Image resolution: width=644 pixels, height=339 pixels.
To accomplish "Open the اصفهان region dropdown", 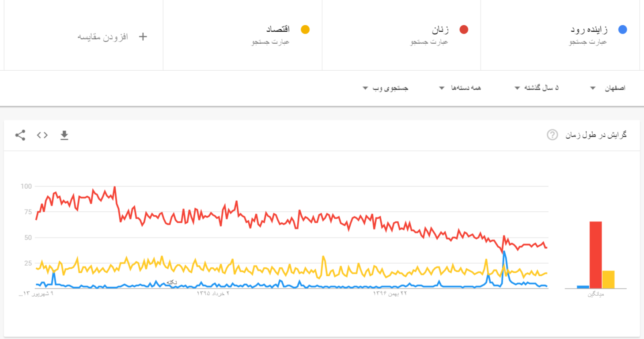I will tap(607, 88).
